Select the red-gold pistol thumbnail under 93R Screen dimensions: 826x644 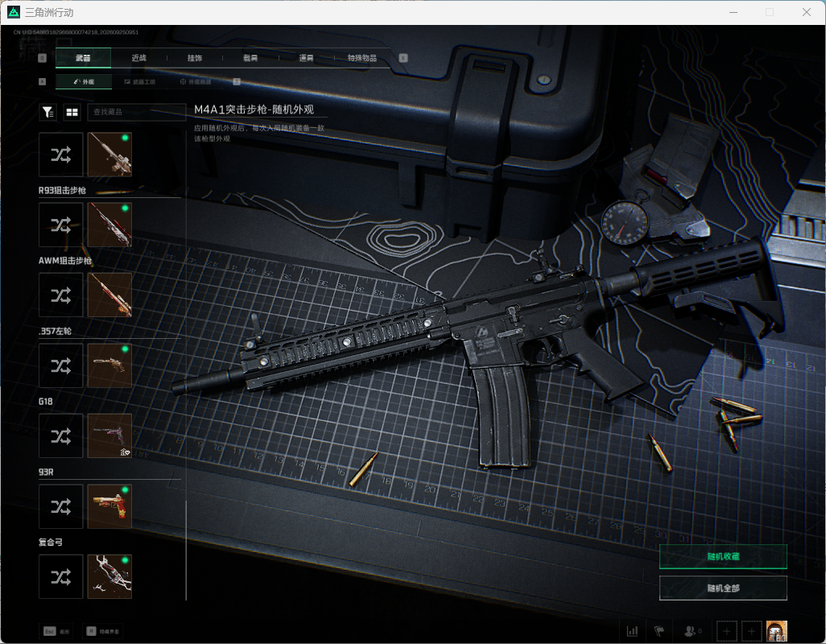tap(109, 506)
